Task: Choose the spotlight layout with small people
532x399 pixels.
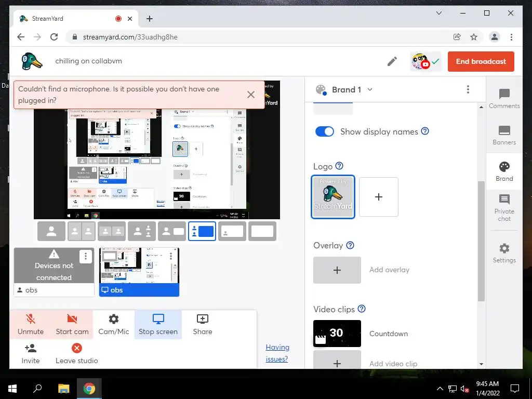Action: tap(142, 231)
